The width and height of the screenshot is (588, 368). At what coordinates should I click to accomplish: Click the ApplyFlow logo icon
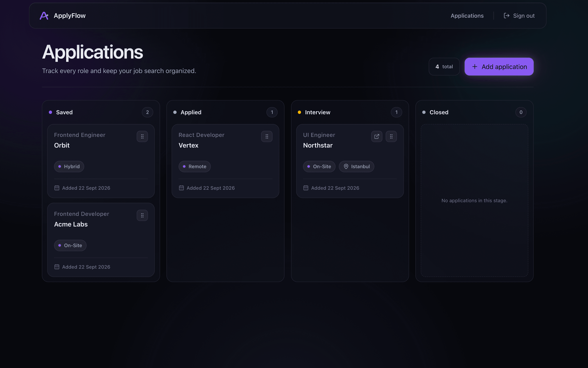click(44, 16)
